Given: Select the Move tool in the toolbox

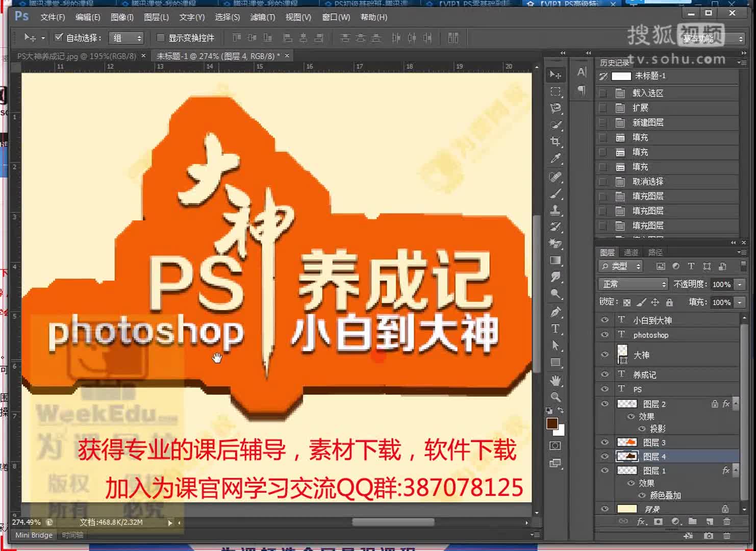Looking at the screenshot, I should click(556, 75).
